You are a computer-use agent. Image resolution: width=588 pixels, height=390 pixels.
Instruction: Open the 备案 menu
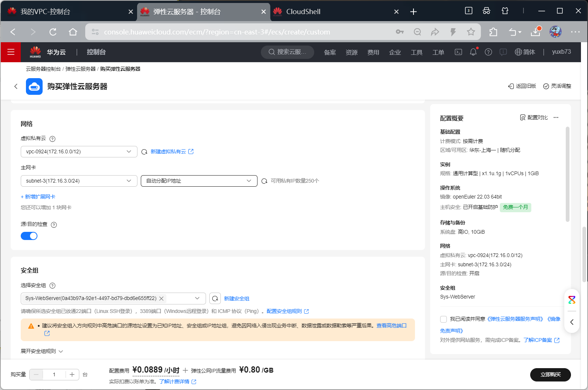(x=330, y=52)
